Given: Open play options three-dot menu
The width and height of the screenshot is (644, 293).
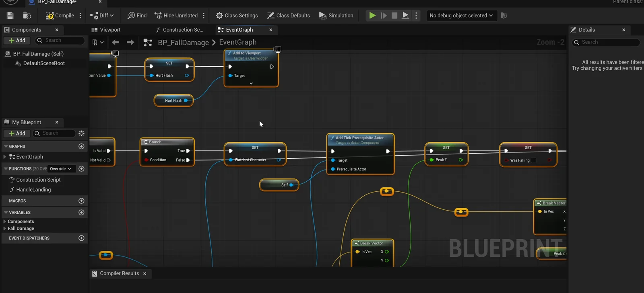Looking at the screenshot, I should [x=416, y=16].
